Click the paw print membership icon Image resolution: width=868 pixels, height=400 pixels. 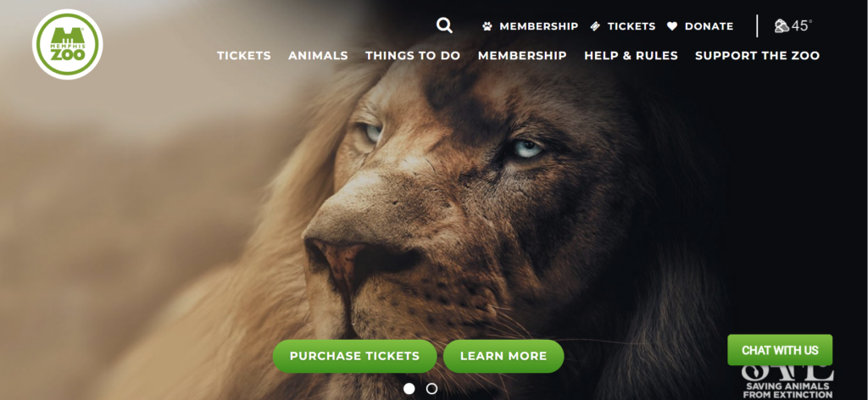click(487, 26)
